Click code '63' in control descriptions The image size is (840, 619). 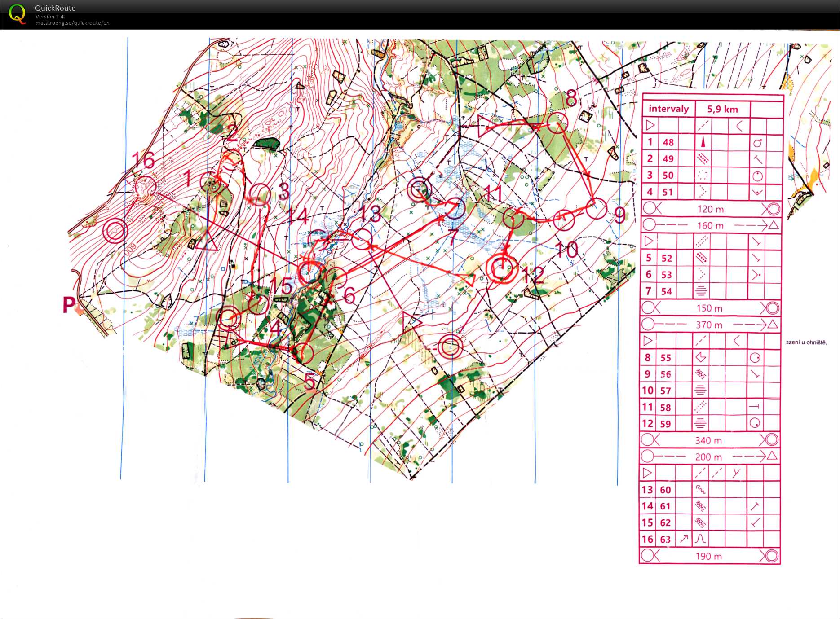[665, 540]
